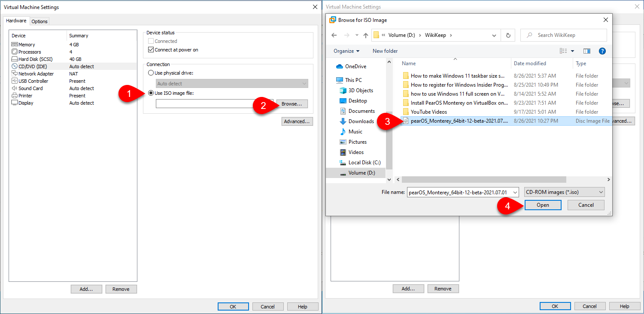644x314 pixels.
Task: Select 'Install PearOS Monterey on VirtualBox' folder
Action: coord(459,103)
